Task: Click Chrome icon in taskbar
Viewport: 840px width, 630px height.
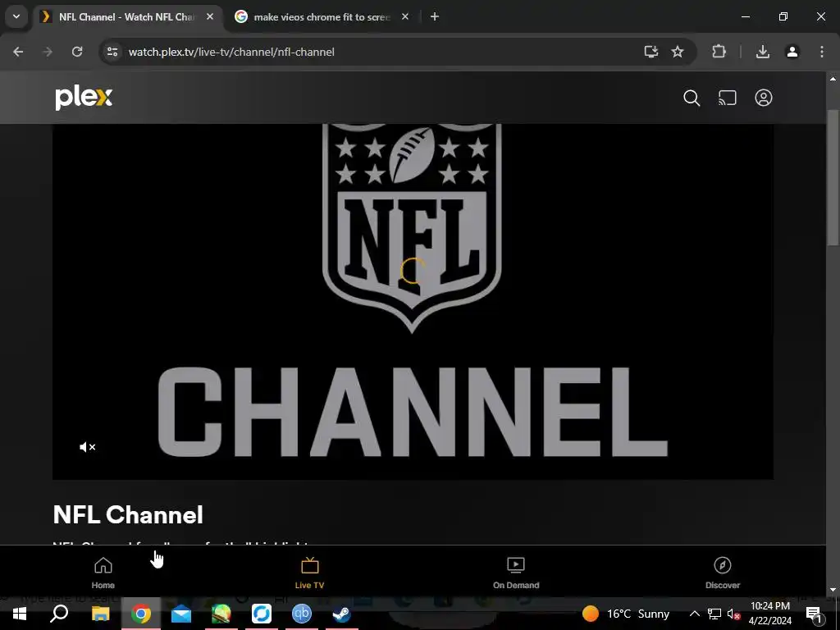Action: pos(141,614)
